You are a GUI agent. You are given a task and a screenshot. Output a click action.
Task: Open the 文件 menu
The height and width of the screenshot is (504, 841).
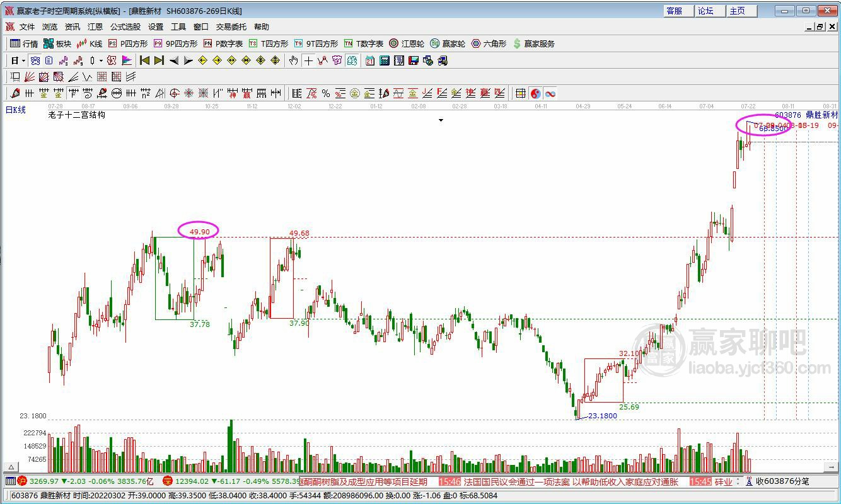tap(27, 27)
